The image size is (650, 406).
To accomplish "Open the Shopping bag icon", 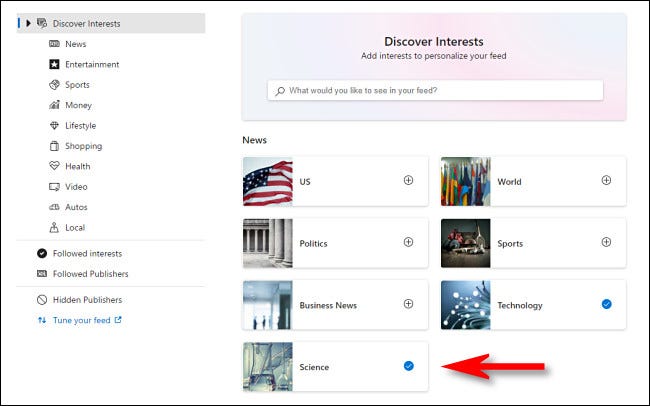I will click(55, 146).
